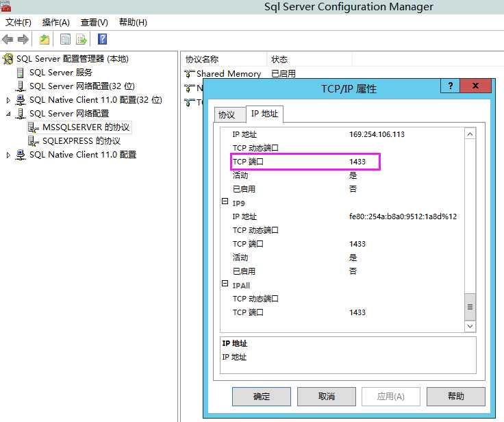Select MSSQLSERVER 的协议 in the tree
The height and width of the screenshot is (422, 504).
86,127
